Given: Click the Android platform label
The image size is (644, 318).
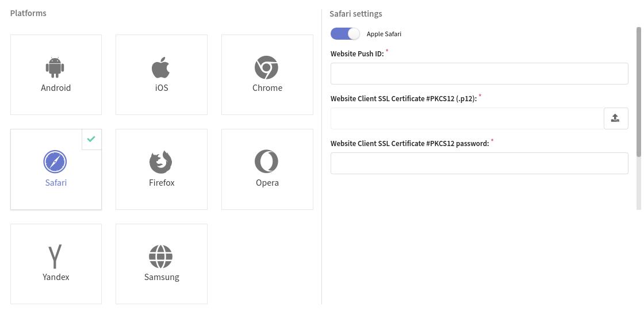Looking at the screenshot, I should pyautogui.click(x=56, y=88).
